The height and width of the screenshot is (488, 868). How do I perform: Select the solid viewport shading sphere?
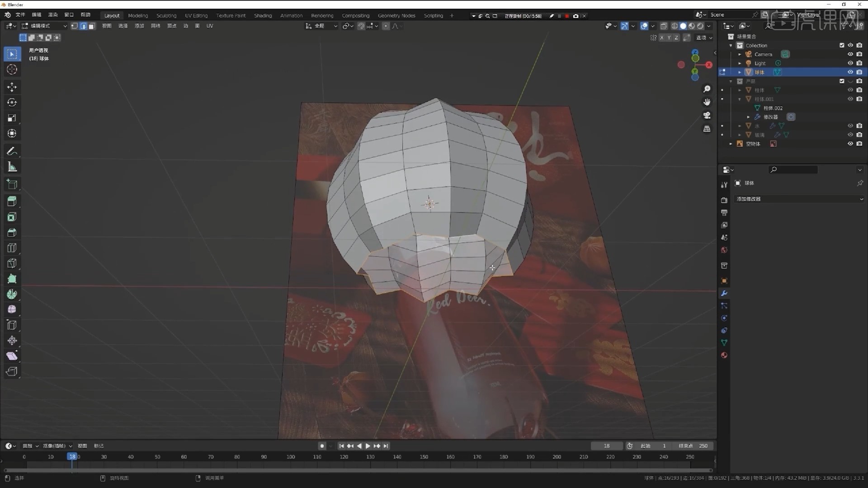tap(683, 26)
